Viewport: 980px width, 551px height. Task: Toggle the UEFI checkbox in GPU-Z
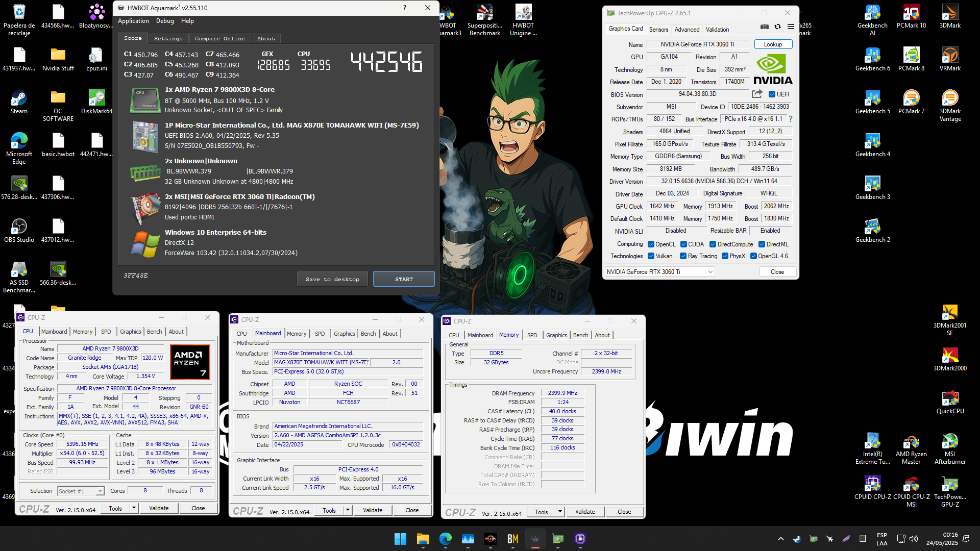coord(772,94)
